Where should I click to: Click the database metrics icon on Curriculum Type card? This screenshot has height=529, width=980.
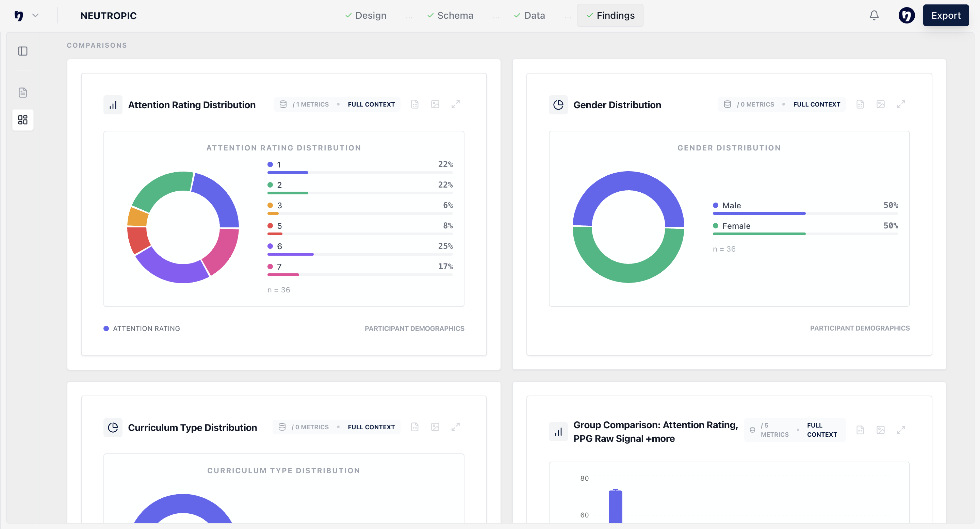pyautogui.click(x=282, y=427)
